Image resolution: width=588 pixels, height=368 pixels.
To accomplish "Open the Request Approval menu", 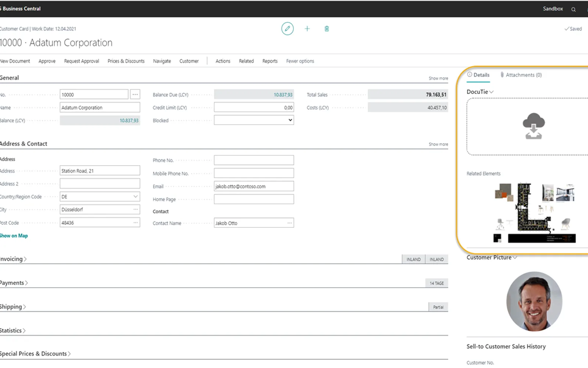I will [x=82, y=61].
